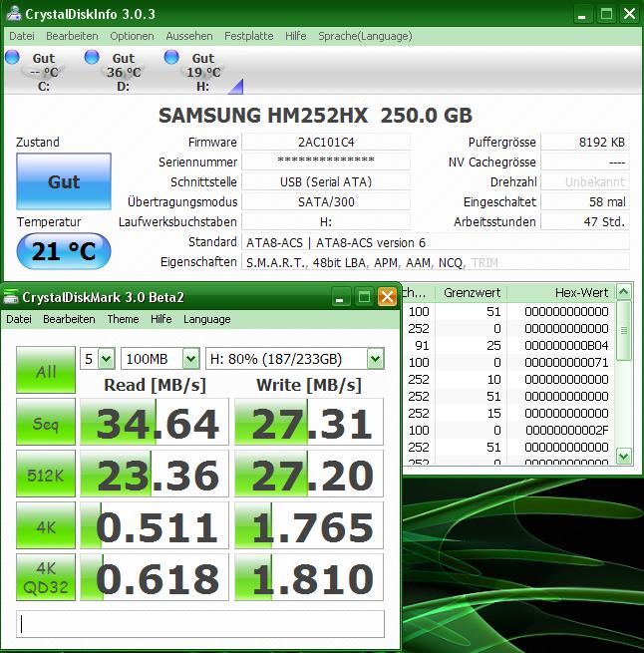644x653 pixels.
Task: Start the 512K benchmark
Action: pos(46,474)
